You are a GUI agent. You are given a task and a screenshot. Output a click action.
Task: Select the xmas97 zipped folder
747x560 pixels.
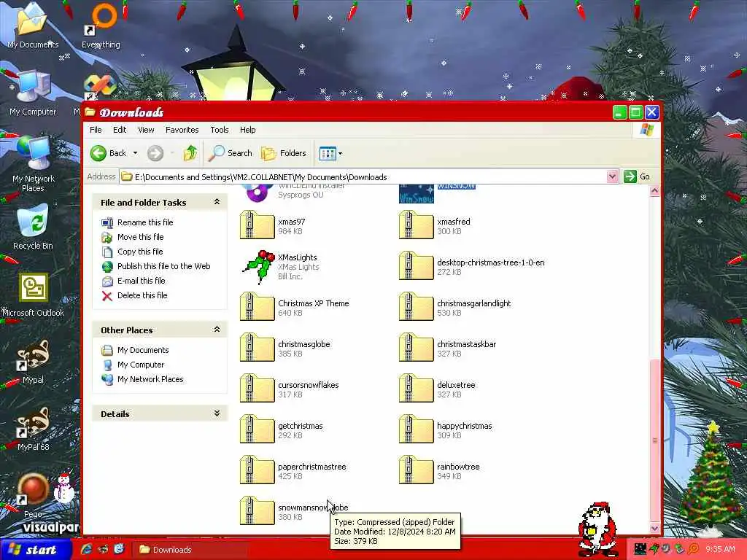point(258,225)
